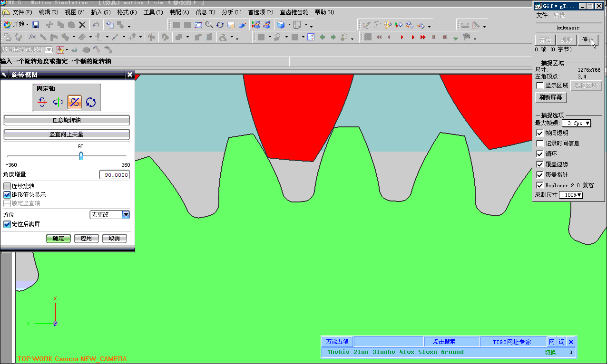Click the 任意旋转轴 button

(67, 120)
